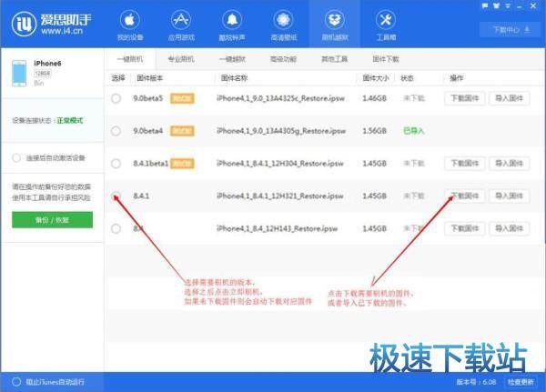Click 导入固件 for 8.4.1beta1 row
546x392 pixels.
(509, 164)
